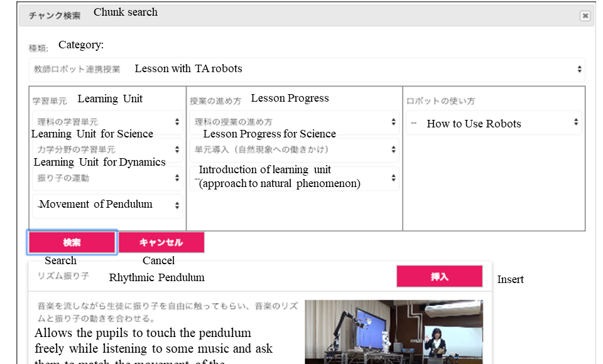This screenshot has width=603, height=364.
Task: Open the category dropdown showing 教師ロボット連携授業
Action: [306, 69]
